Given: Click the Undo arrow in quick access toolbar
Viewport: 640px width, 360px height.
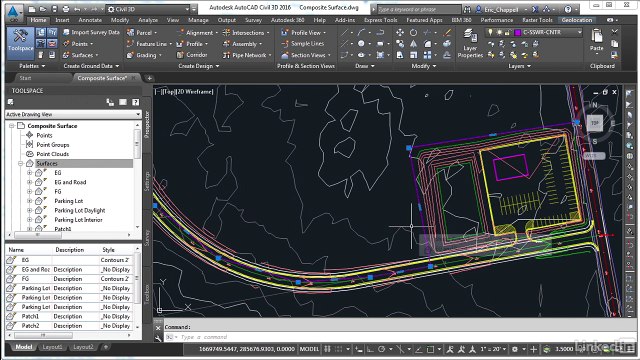Looking at the screenshot, I should (77, 9).
